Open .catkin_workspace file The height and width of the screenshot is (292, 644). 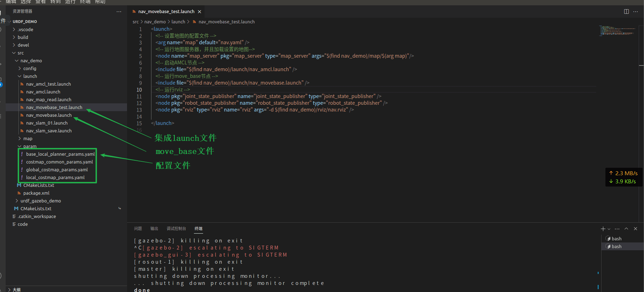pos(37,216)
